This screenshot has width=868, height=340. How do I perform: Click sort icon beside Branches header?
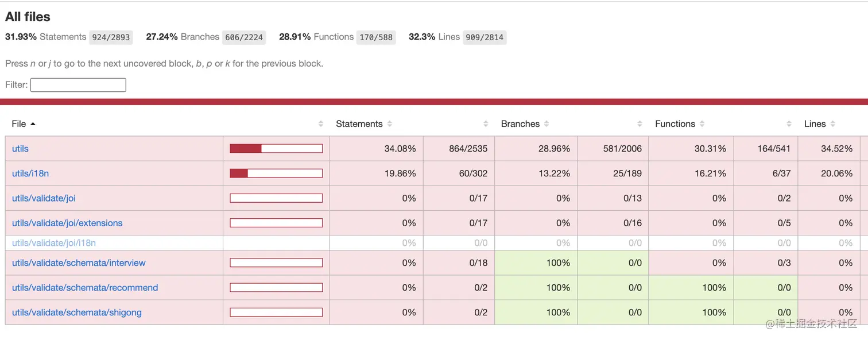(x=547, y=124)
